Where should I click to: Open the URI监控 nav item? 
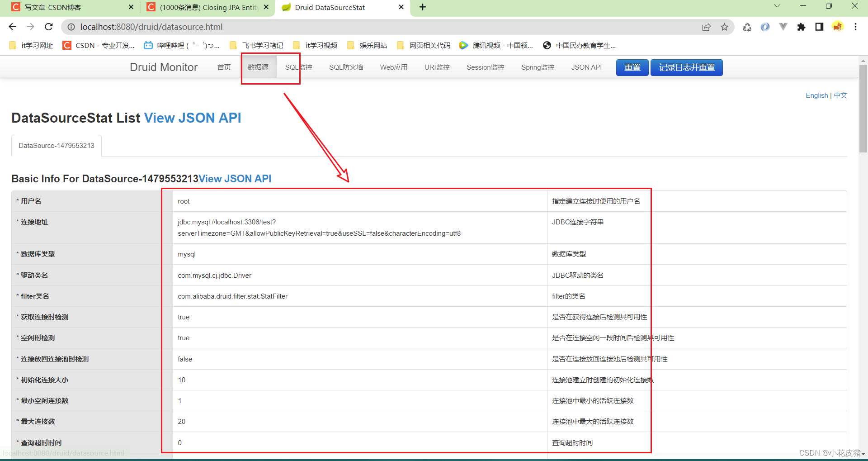click(437, 67)
